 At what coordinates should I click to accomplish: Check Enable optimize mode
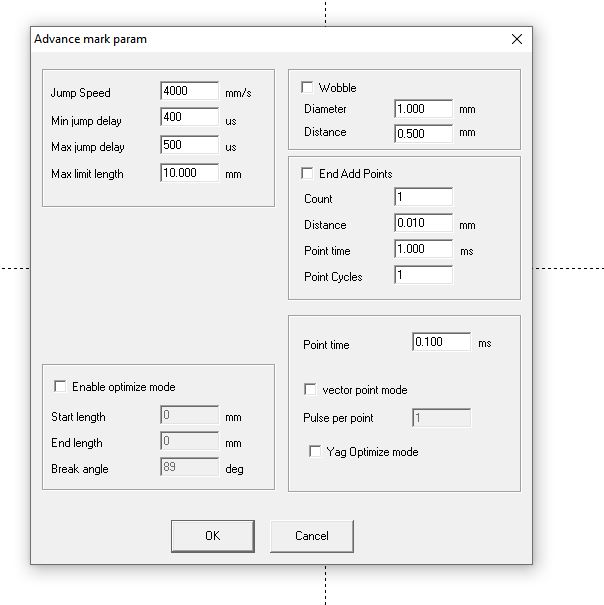tap(60, 387)
